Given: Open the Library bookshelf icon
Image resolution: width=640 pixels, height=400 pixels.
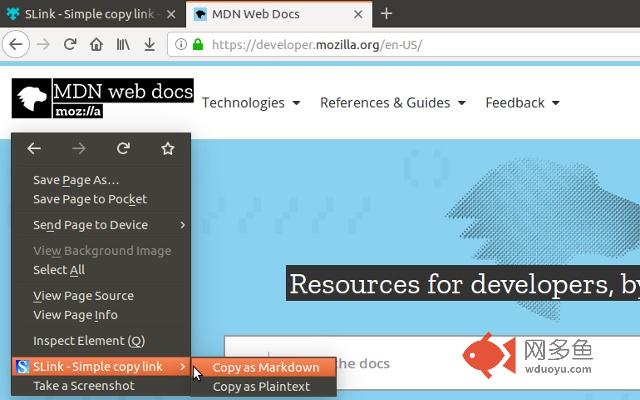Looking at the screenshot, I should [123, 44].
